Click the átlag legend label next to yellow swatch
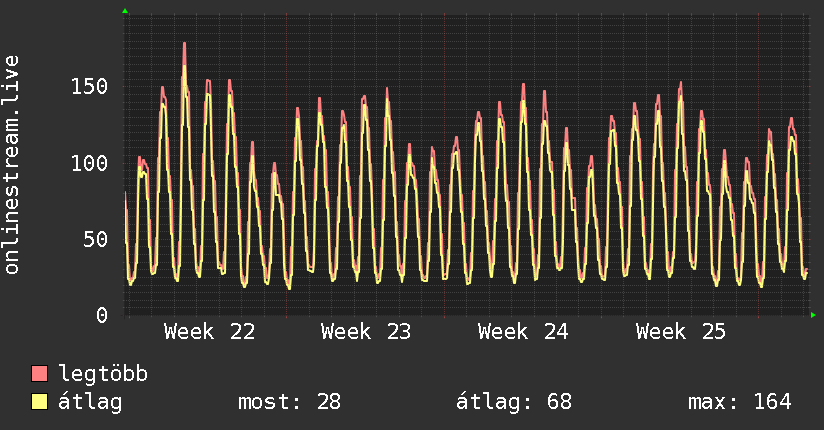The height and width of the screenshot is (430, 824). point(90,402)
